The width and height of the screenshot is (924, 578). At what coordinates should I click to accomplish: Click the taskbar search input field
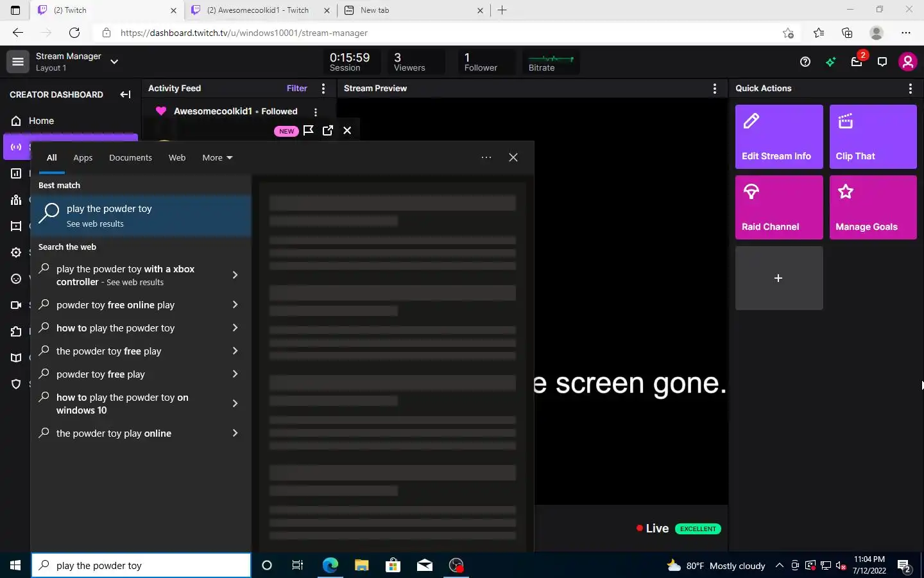[141, 565]
